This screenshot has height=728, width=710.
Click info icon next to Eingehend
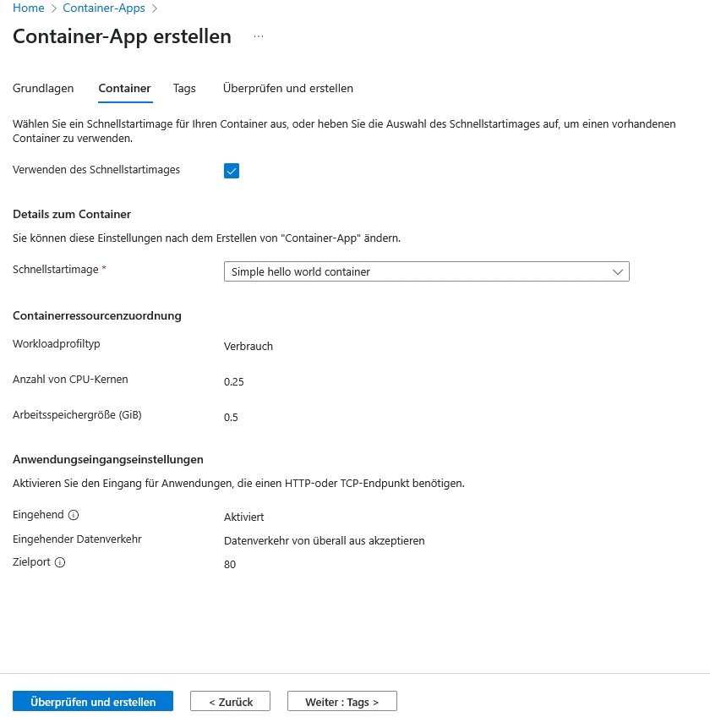click(x=74, y=515)
